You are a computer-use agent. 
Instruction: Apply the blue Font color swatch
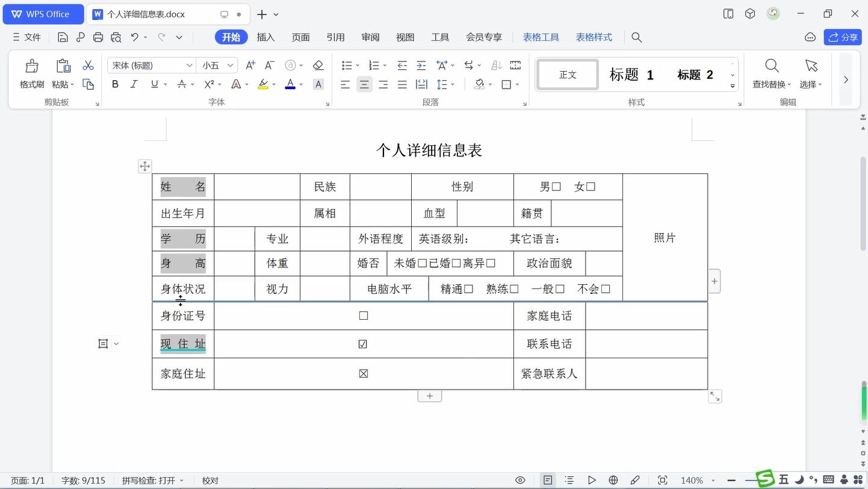(x=290, y=84)
